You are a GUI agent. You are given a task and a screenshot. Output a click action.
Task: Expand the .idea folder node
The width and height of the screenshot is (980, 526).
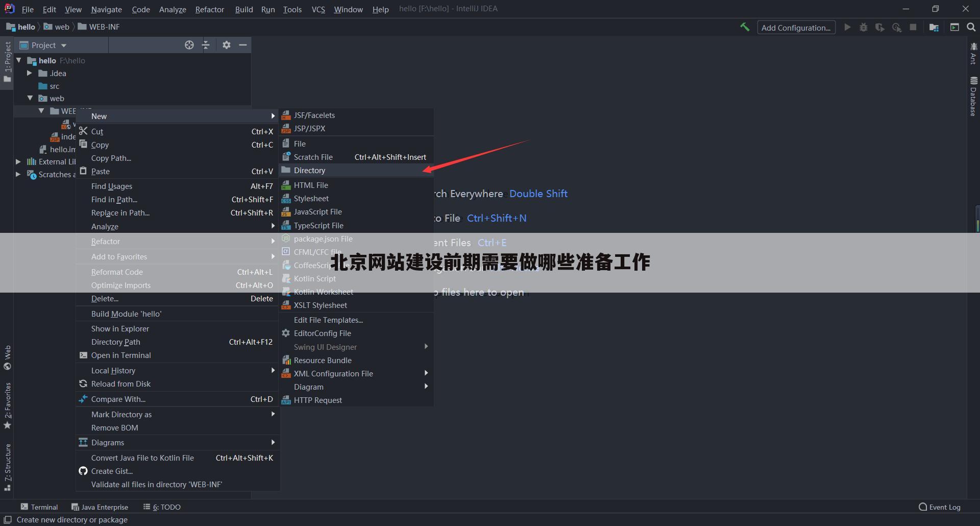pyautogui.click(x=30, y=73)
